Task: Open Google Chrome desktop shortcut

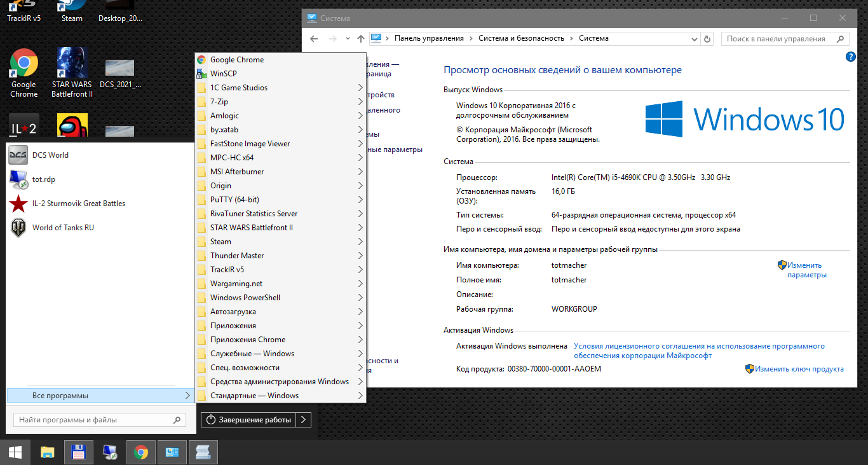Action: coord(24,73)
